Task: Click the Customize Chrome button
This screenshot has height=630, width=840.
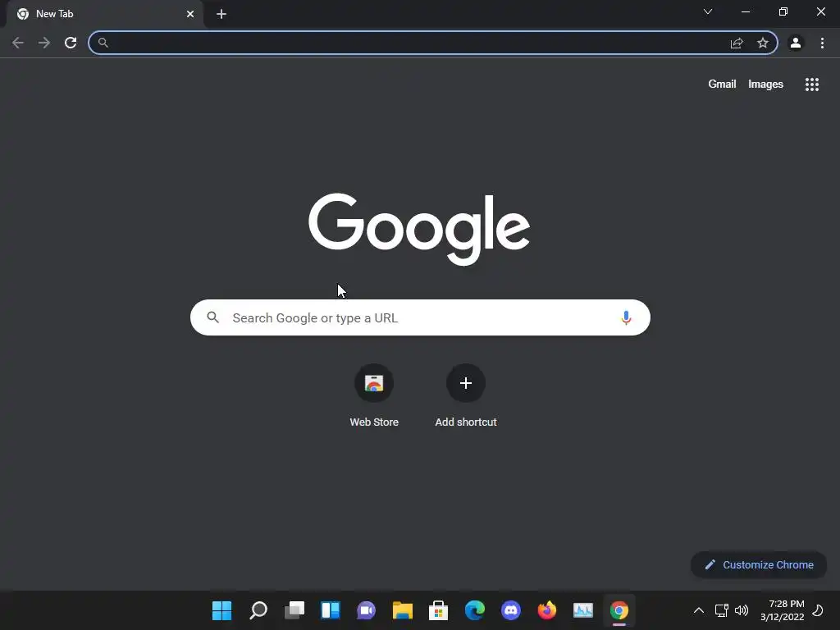Action: click(759, 564)
